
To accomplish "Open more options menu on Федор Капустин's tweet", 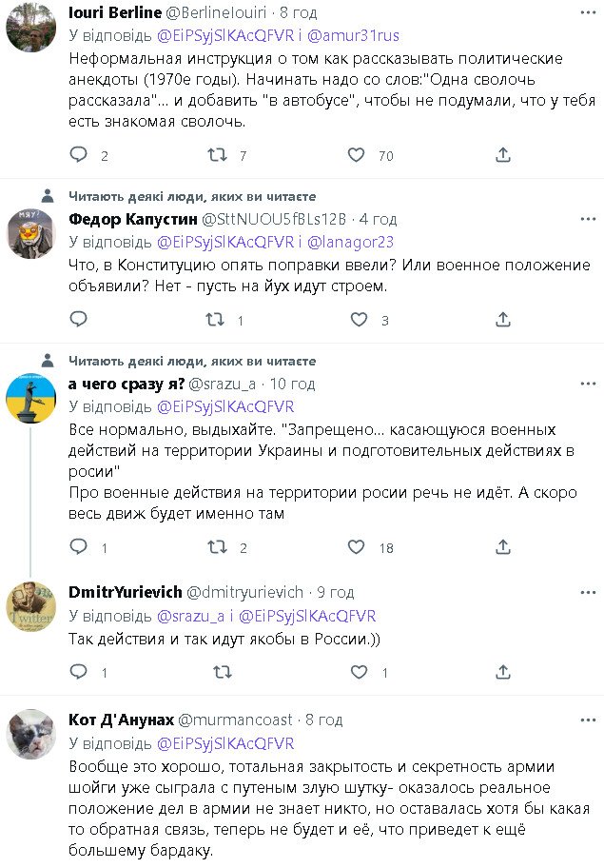I will point(588,219).
